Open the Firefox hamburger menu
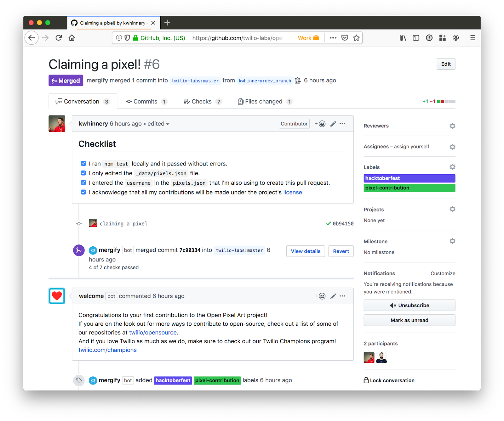The height and width of the screenshot is (421, 504). click(x=472, y=38)
